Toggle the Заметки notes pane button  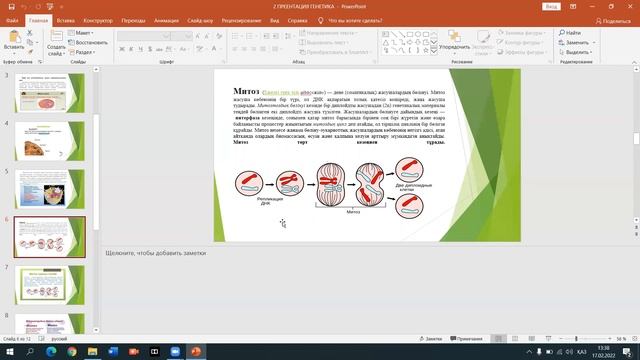(431, 339)
